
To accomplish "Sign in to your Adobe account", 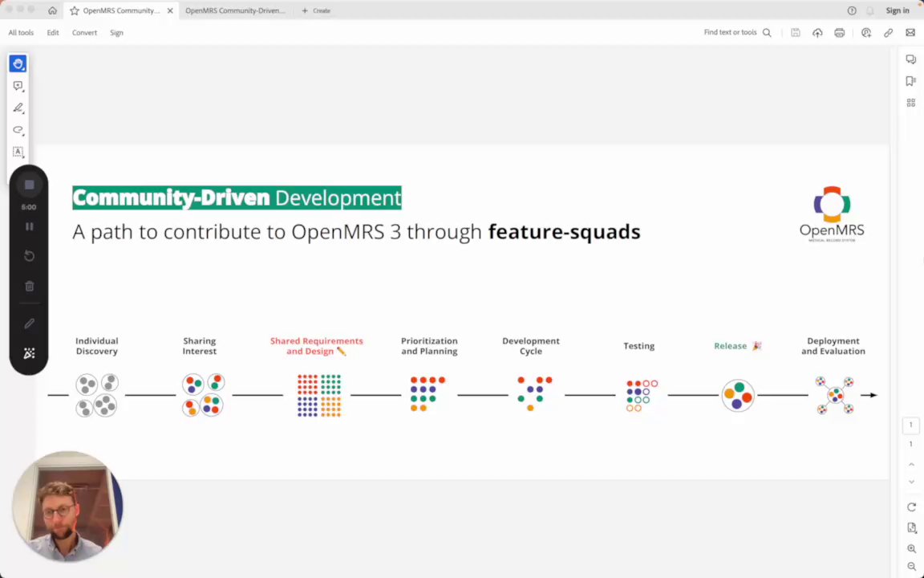I will point(898,10).
